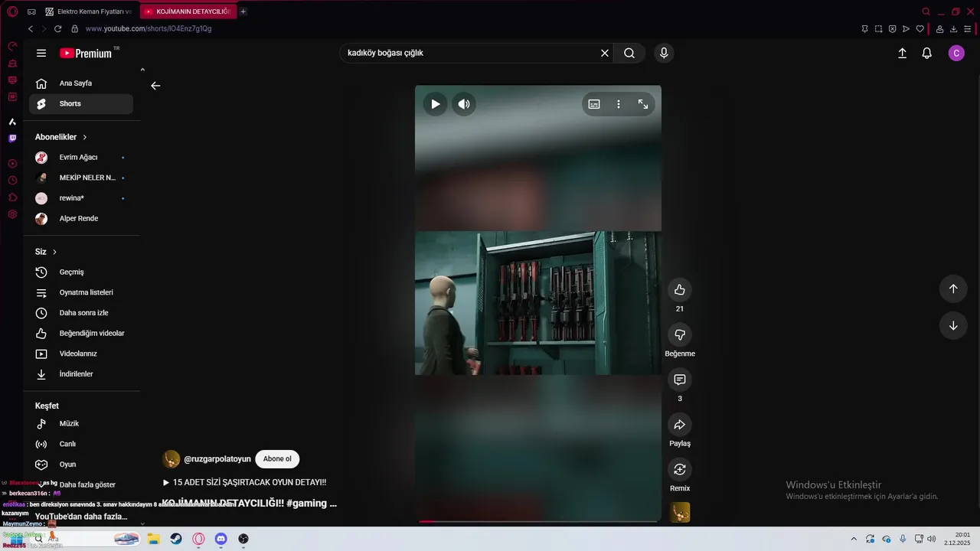
Task: Open Oynatma listeleri
Action: pos(81,292)
